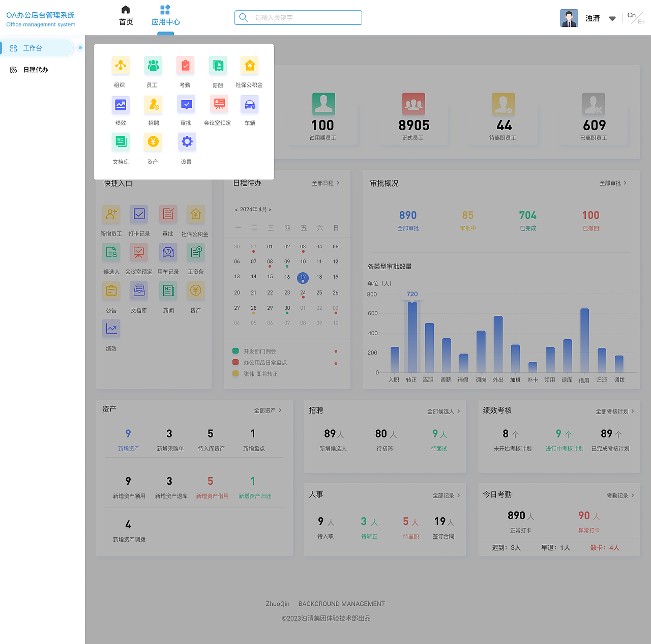This screenshot has width=651, height=644.
Task: Select the 应用中心 tab
Action: tap(166, 16)
